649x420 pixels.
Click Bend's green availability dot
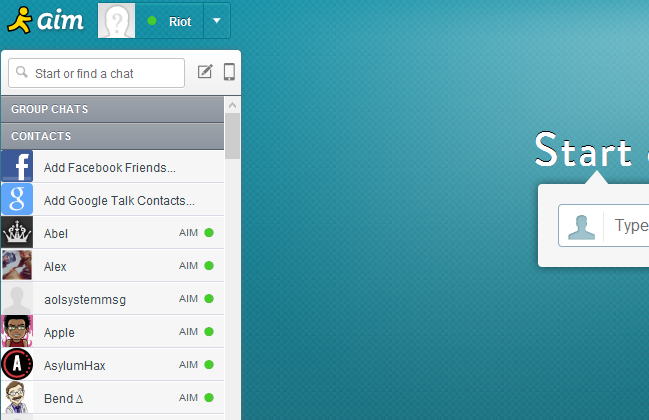tap(209, 398)
